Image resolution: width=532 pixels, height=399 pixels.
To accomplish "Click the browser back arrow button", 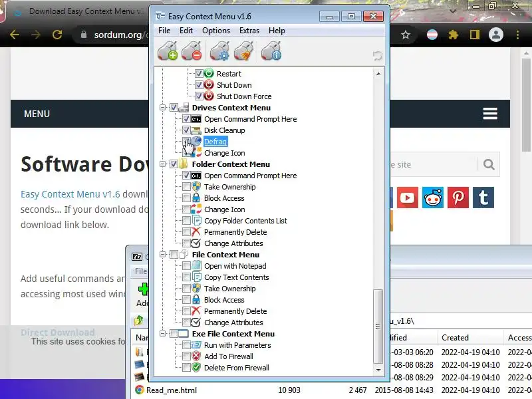I will pyautogui.click(x=15, y=35).
